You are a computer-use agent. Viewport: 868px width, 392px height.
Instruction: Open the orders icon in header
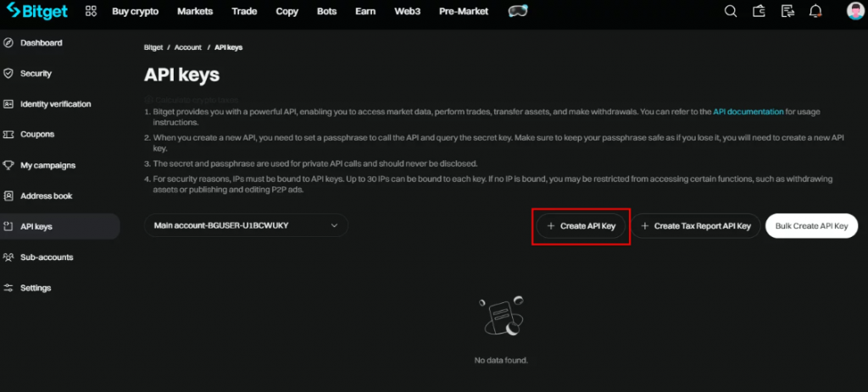click(787, 12)
